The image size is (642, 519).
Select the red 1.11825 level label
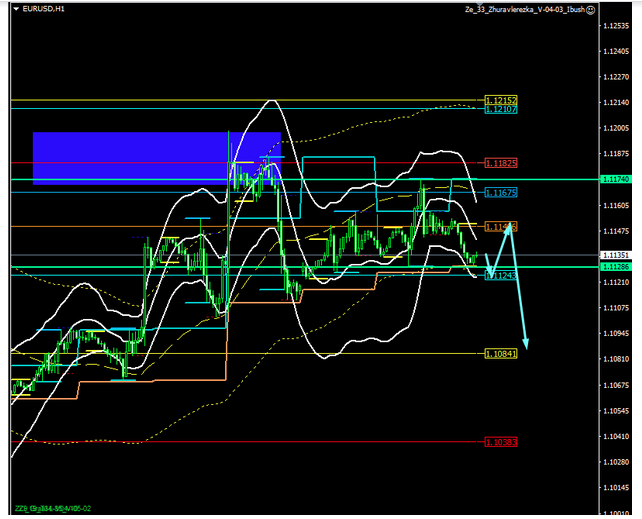pyautogui.click(x=500, y=163)
